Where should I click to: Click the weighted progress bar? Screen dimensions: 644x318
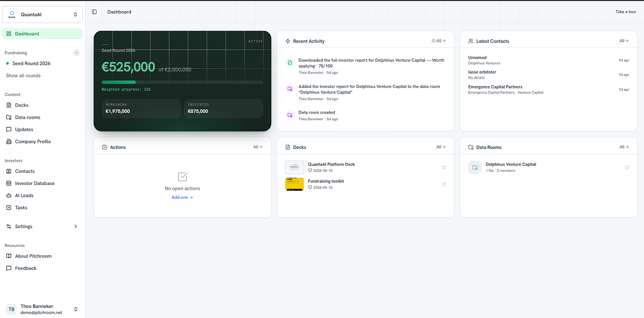click(182, 82)
